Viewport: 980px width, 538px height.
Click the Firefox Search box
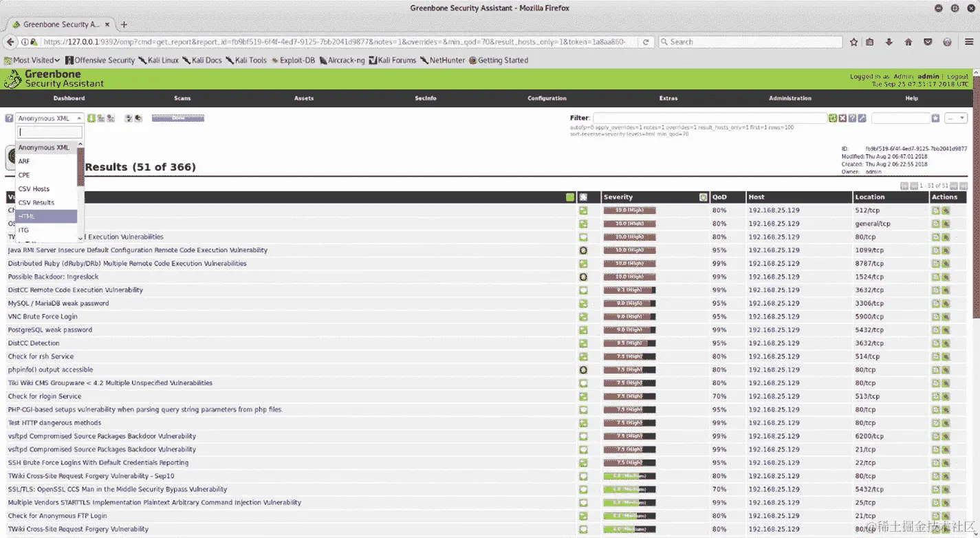coord(750,42)
